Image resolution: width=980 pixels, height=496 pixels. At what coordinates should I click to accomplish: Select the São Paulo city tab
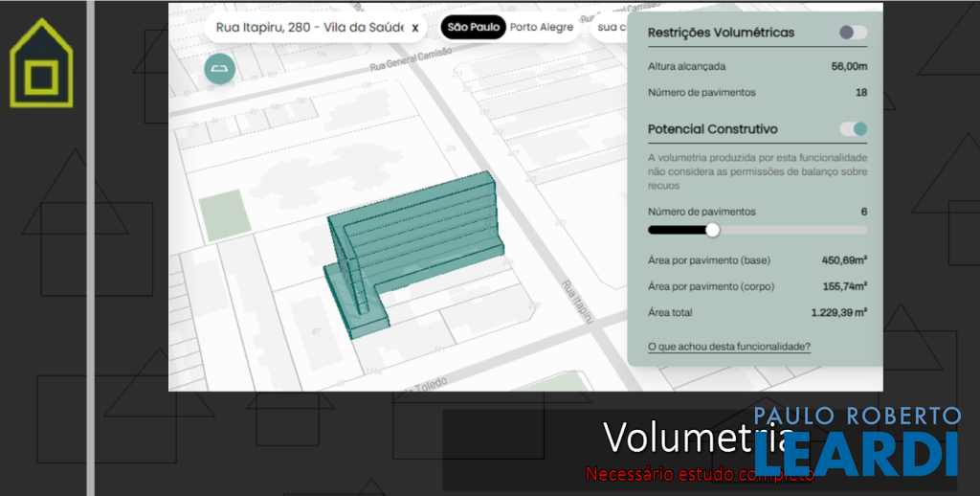click(x=473, y=28)
